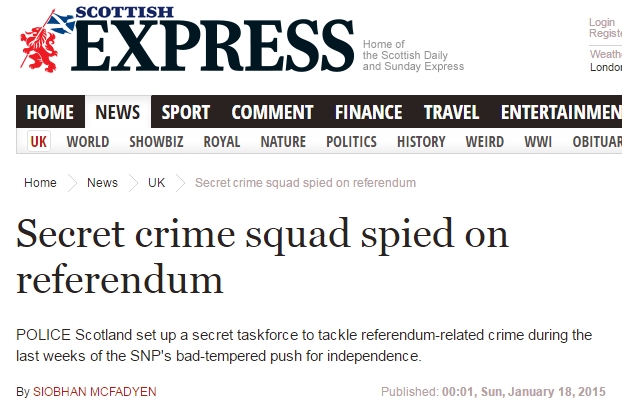Click the Login link at top right
The image size is (622, 406).
pyautogui.click(x=602, y=22)
